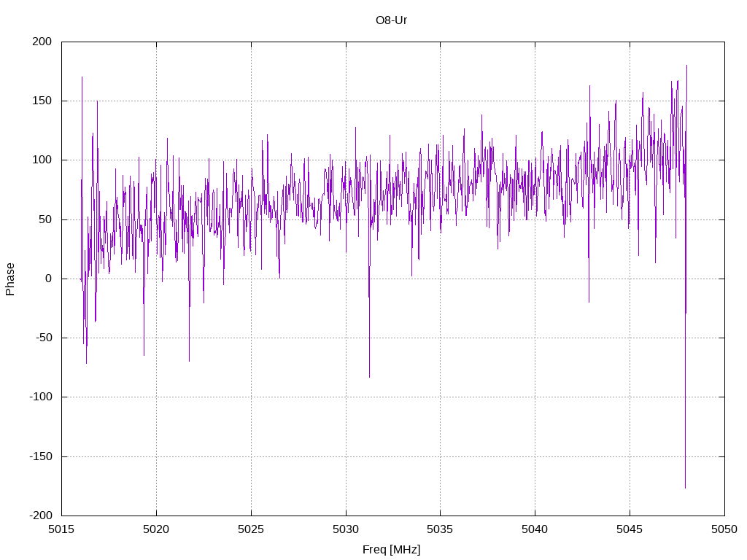Click the 5045 x-axis tick label
The width and height of the screenshot is (747, 560).
point(630,529)
